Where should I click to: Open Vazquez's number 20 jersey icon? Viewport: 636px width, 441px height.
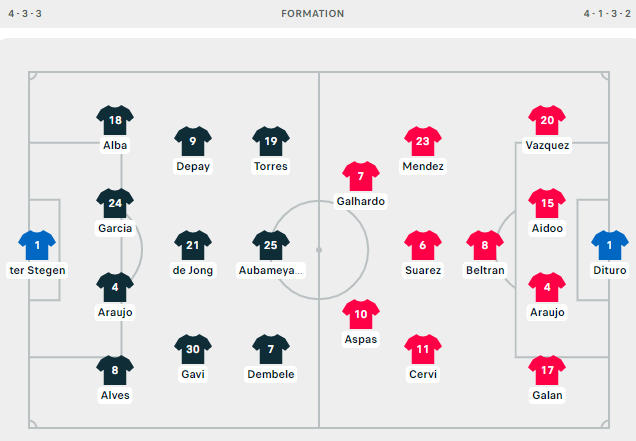click(547, 120)
